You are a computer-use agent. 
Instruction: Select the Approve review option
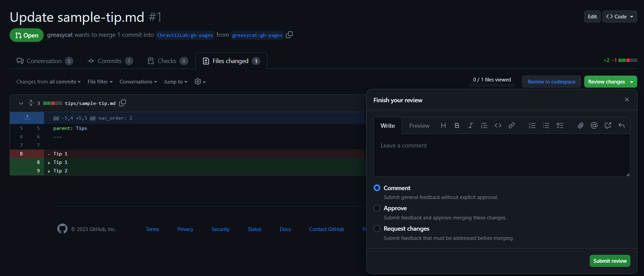click(x=377, y=208)
